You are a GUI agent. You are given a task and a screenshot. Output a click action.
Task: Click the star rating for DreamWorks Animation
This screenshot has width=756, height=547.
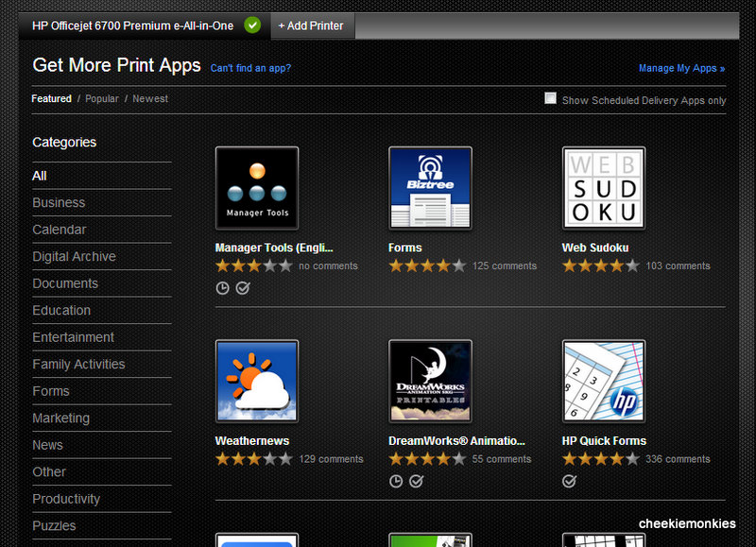click(428, 459)
